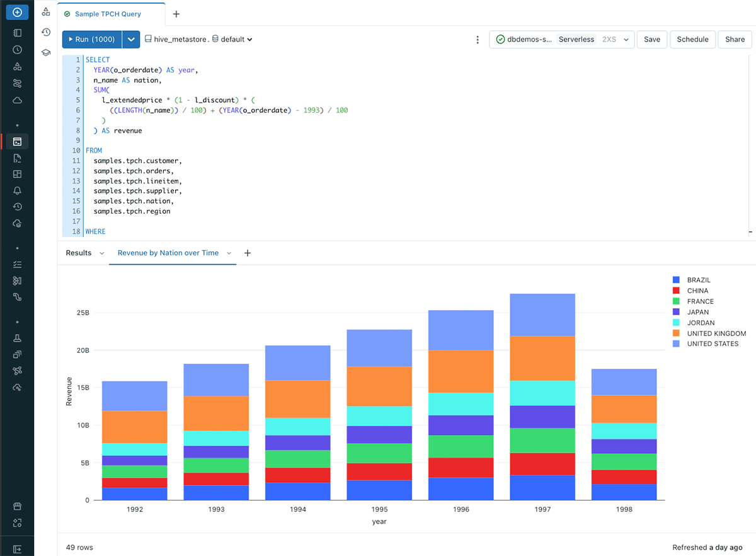This screenshot has width=756, height=556.
Task: Expand the Run button dropdown arrow
Action: pyautogui.click(x=131, y=39)
